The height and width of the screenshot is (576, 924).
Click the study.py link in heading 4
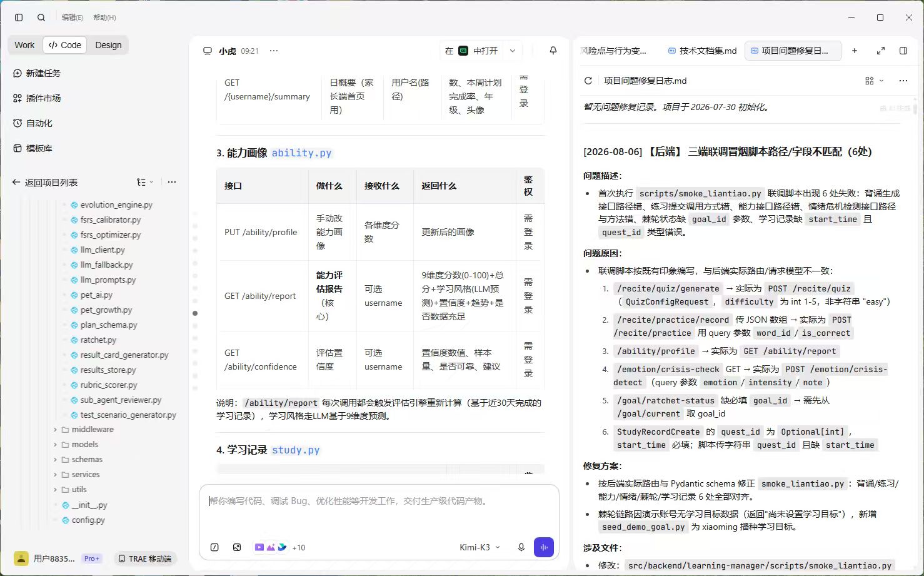[x=296, y=450]
